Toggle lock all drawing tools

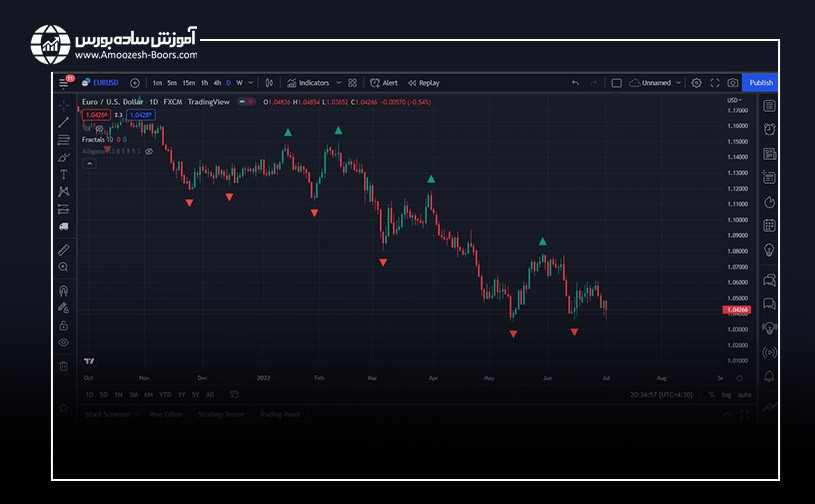[x=64, y=325]
